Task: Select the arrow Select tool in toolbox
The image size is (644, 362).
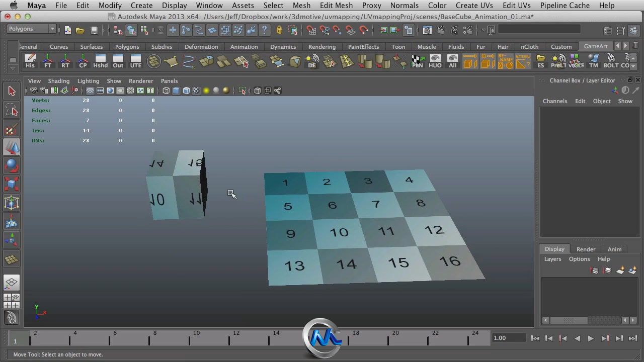Action: pyautogui.click(x=12, y=91)
